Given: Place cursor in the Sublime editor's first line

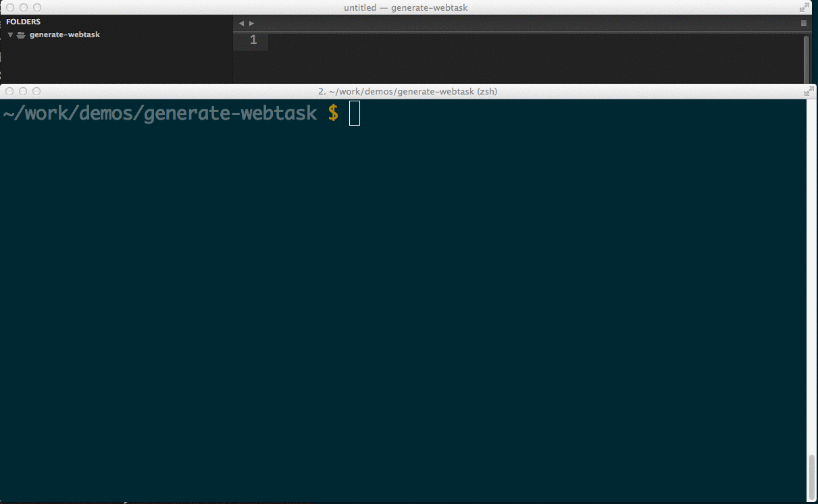Looking at the screenshot, I should (535, 41).
